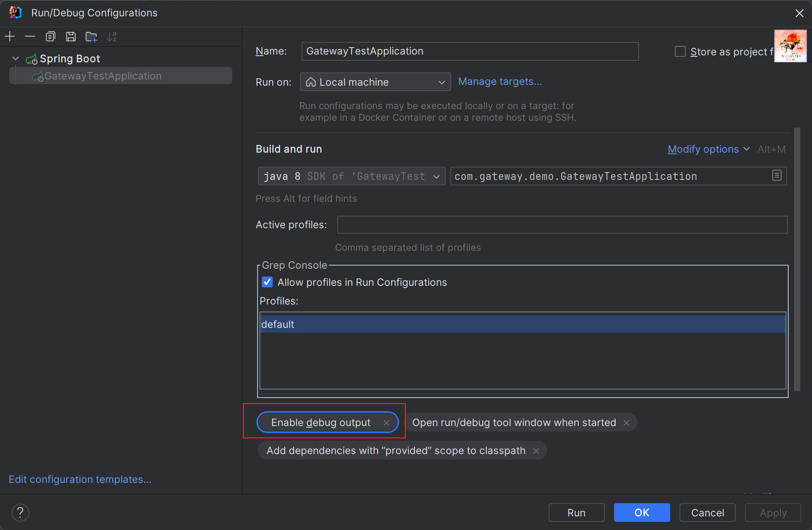This screenshot has width=812, height=530.
Task: Click the Spring Boot configuration icon
Action: point(31,58)
